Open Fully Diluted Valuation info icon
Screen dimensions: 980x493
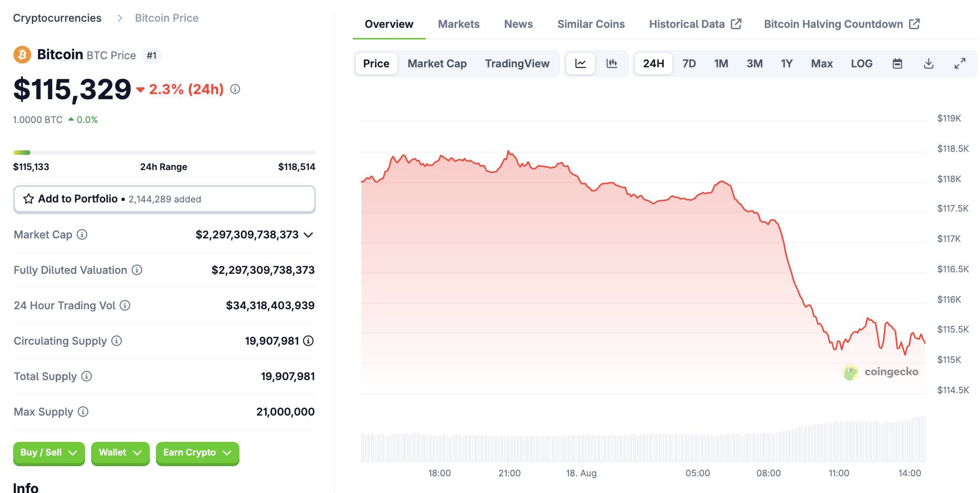(137, 270)
